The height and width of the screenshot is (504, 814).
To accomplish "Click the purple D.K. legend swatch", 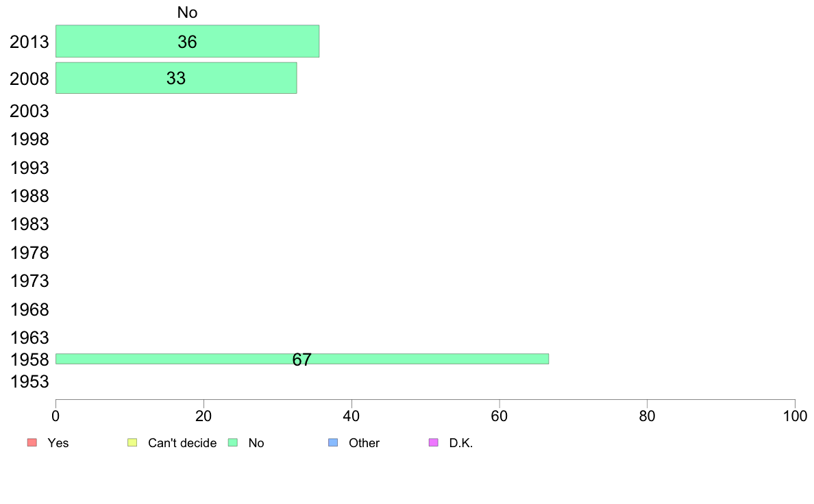I will 434,442.
